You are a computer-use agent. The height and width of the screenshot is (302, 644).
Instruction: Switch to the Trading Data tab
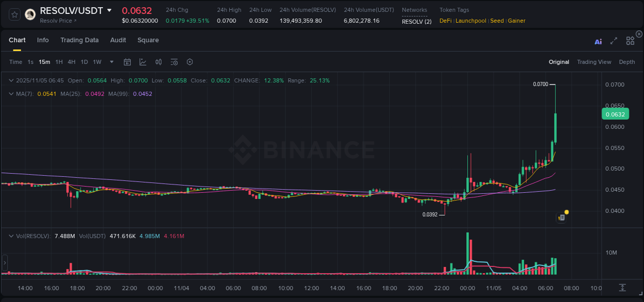(79, 40)
